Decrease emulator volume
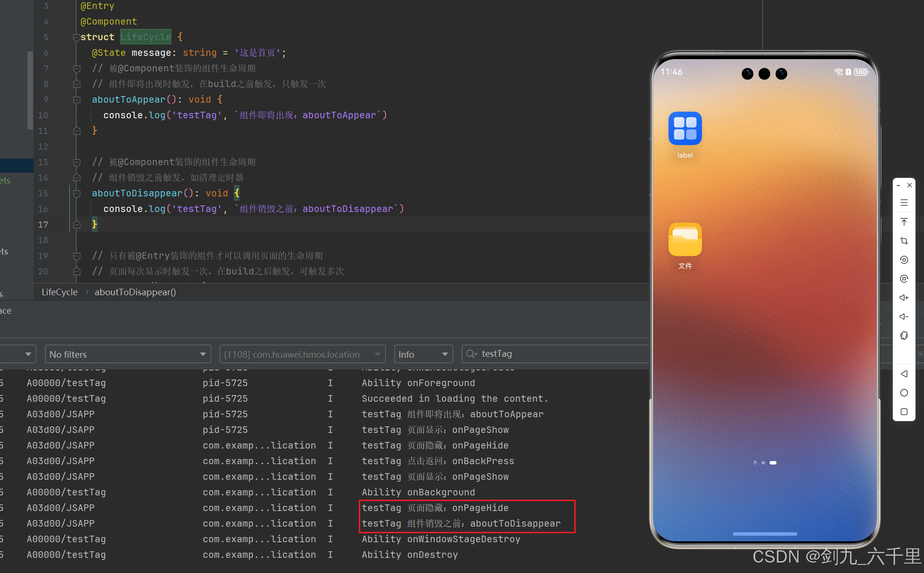The width and height of the screenshot is (924, 573). (904, 317)
